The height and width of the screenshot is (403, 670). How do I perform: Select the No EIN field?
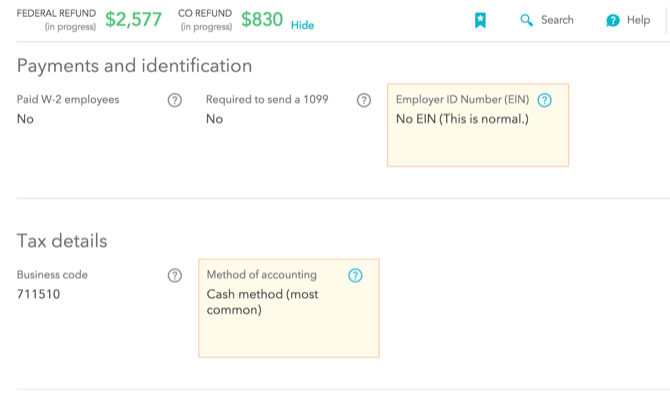[x=462, y=120]
